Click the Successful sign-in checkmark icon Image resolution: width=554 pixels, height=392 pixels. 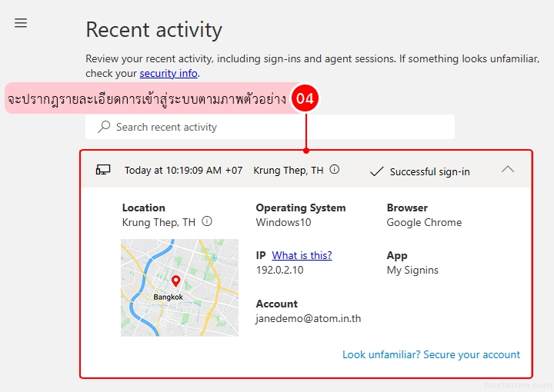pos(376,172)
